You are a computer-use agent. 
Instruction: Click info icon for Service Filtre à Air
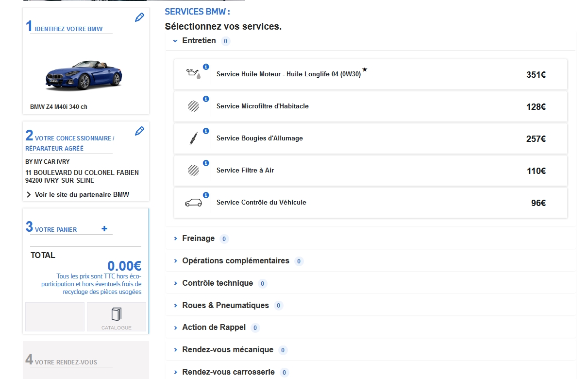click(206, 163)
